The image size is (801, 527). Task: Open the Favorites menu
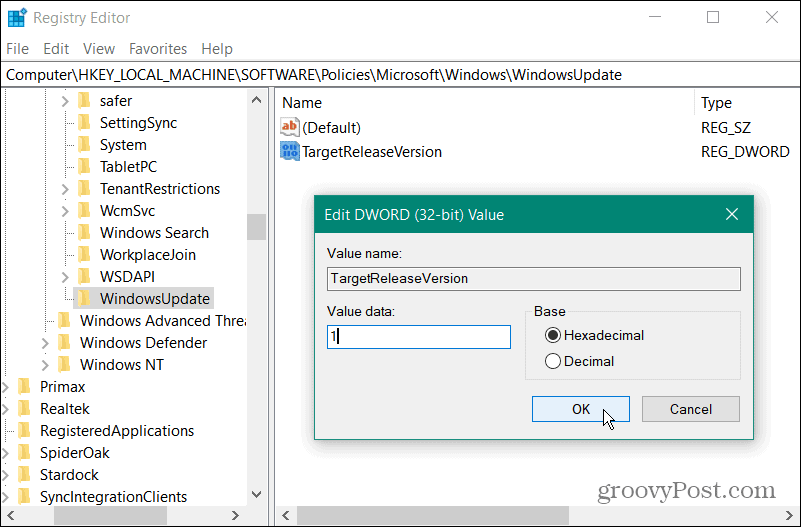point(158,48)
